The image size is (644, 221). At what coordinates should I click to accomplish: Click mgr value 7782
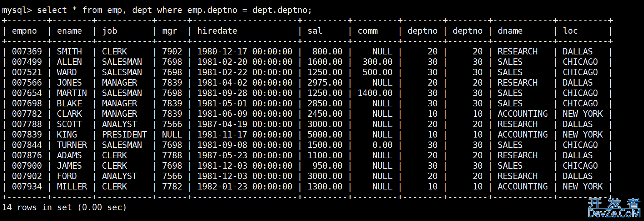coord(172,187)
